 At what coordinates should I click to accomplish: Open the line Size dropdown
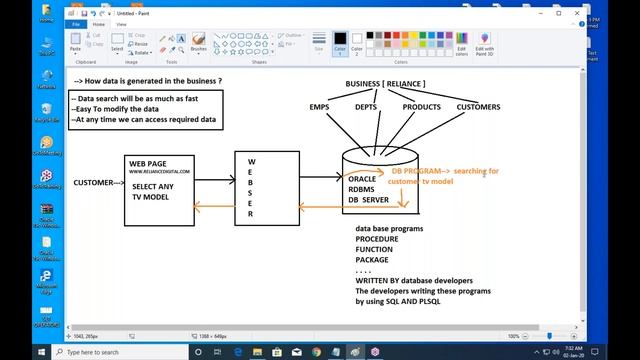tap(319, 44)
